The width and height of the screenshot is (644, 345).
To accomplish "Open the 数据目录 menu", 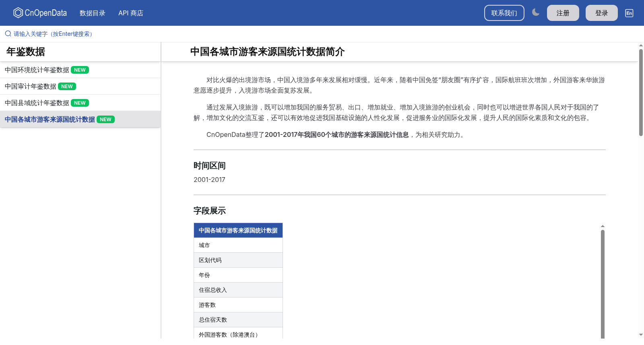I will click(93, 13).
